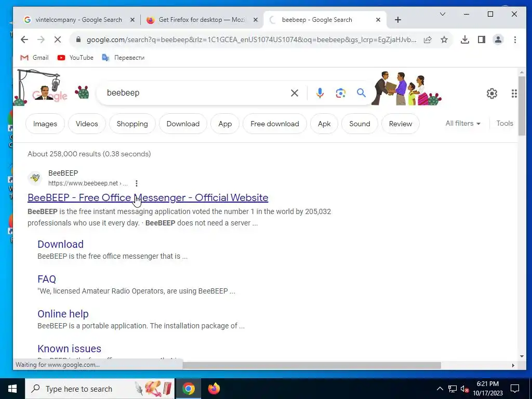Open the taskbar clock and date
The image size is (532, 399).
(488, 389)
